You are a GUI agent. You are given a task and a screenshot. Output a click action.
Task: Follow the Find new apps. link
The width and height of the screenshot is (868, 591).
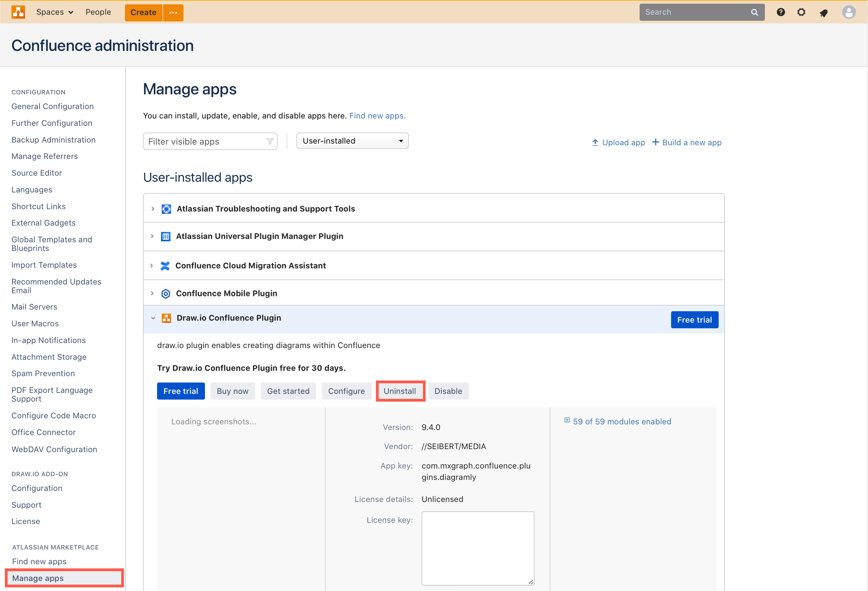377,116
